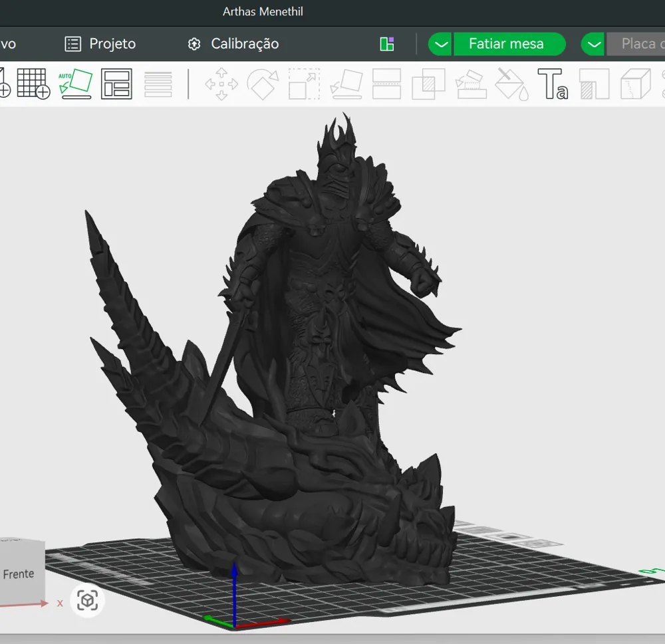Click the green layout panel icon

coord(387,44)
